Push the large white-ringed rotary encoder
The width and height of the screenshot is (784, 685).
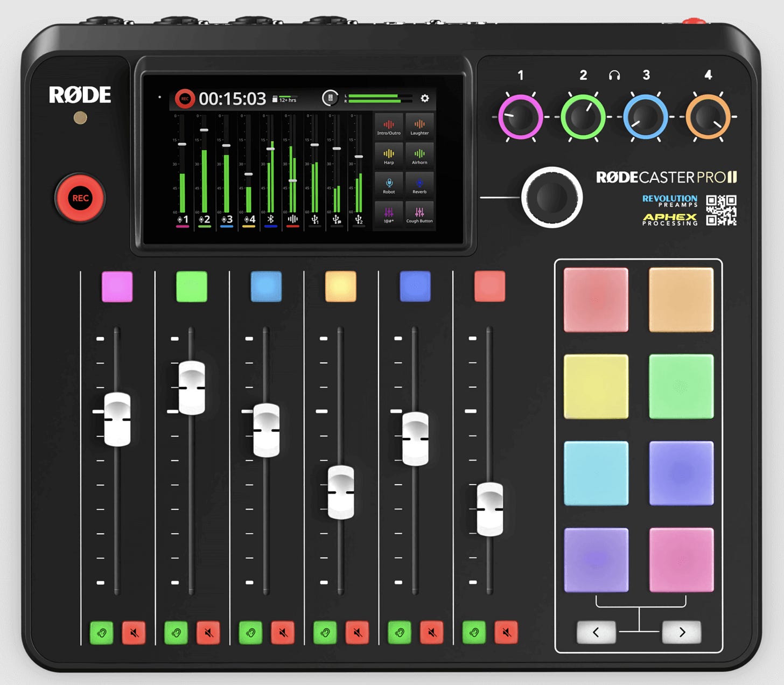[552, 198]
